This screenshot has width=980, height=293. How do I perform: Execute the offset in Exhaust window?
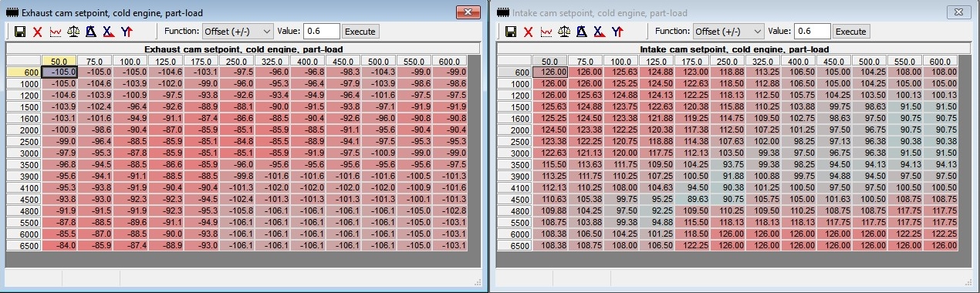click(360, 32)
